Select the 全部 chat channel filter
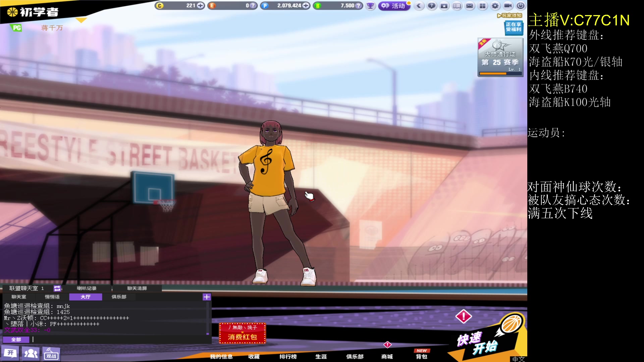 (16, 340)
